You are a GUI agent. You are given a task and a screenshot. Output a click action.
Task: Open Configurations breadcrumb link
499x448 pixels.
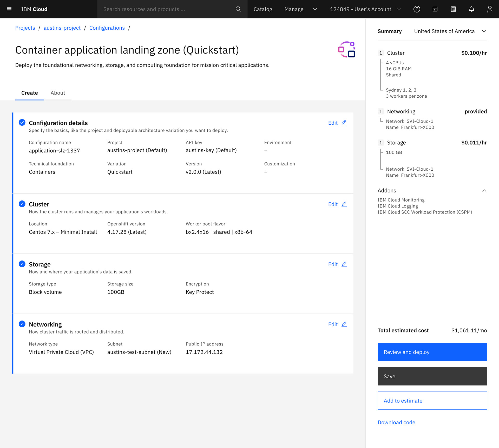[107, 28]
